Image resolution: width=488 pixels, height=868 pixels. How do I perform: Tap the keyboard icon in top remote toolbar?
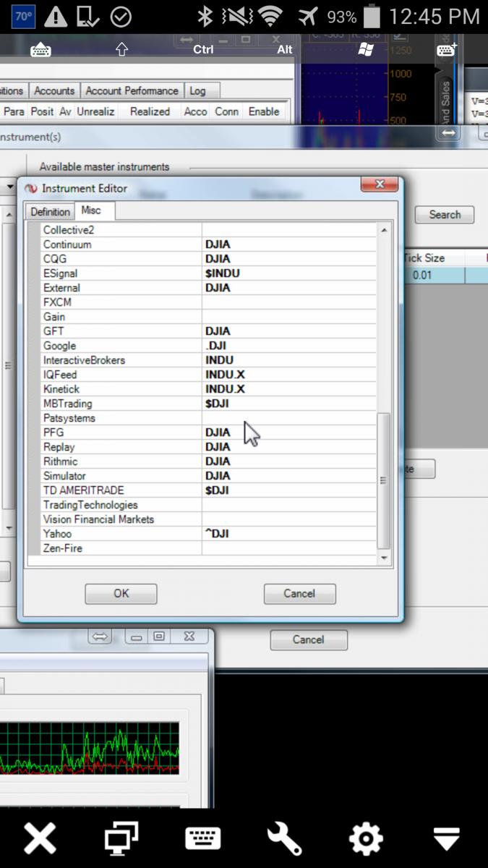[40, 49]
